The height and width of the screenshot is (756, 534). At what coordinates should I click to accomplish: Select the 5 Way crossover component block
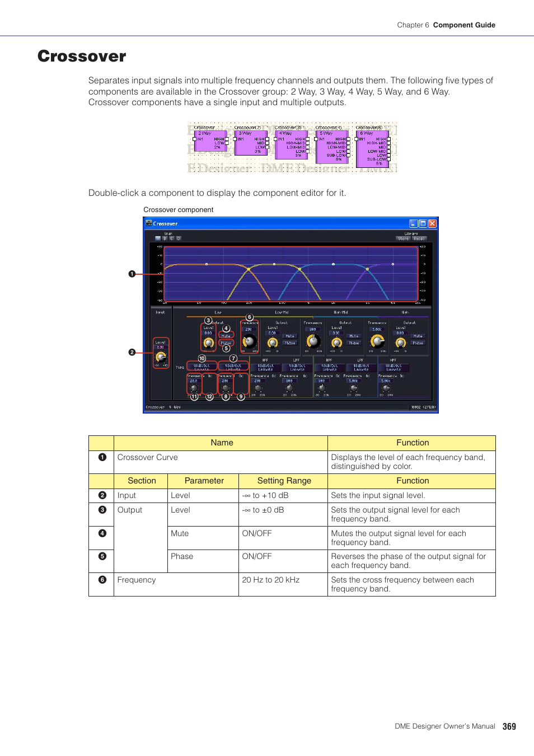[x=332, y=147]
